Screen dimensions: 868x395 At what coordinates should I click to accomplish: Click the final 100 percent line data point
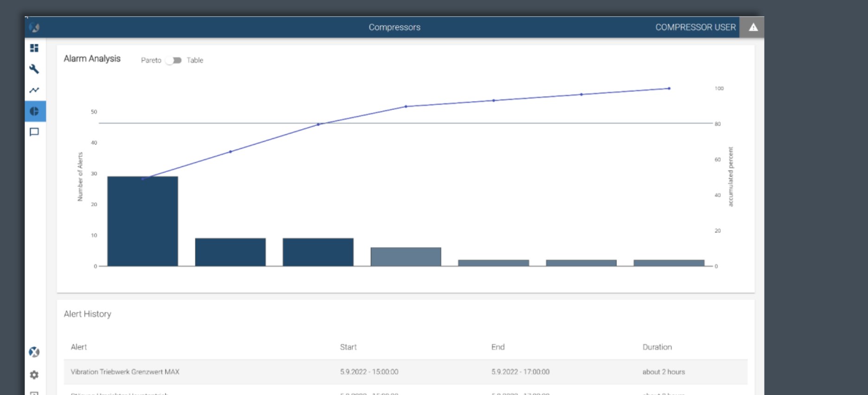click(669, 88)
